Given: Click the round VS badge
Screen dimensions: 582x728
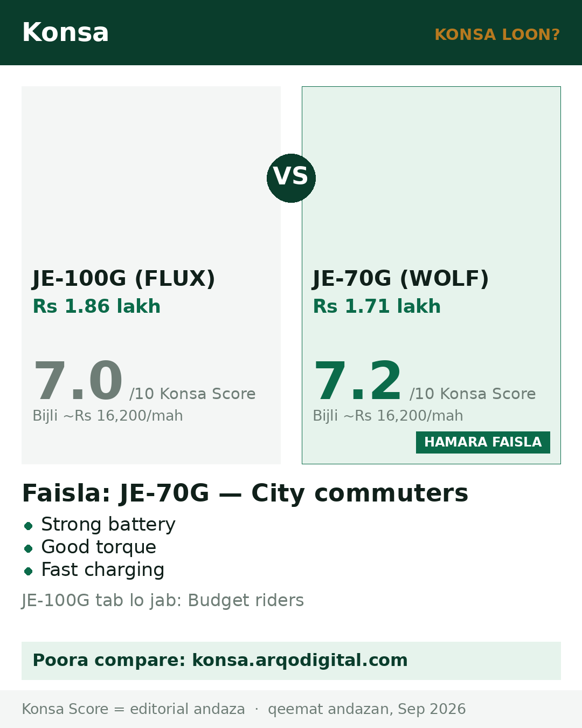Looking at the screenshot, I should tap(291, 178).
